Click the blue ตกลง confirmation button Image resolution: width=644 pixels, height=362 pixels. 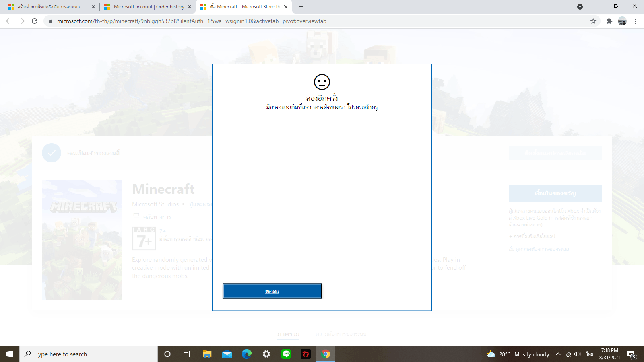(x=272, y=291)
